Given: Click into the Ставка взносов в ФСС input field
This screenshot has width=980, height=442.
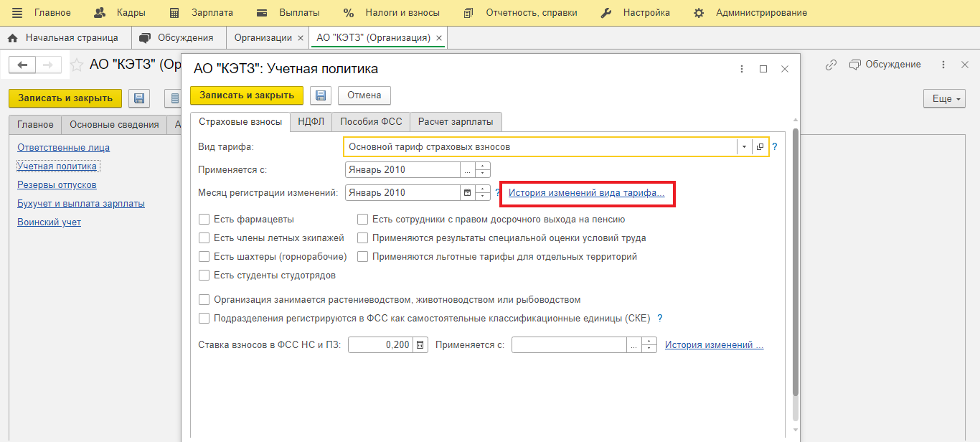Looking at the screenshot, I should coord(380,345).
